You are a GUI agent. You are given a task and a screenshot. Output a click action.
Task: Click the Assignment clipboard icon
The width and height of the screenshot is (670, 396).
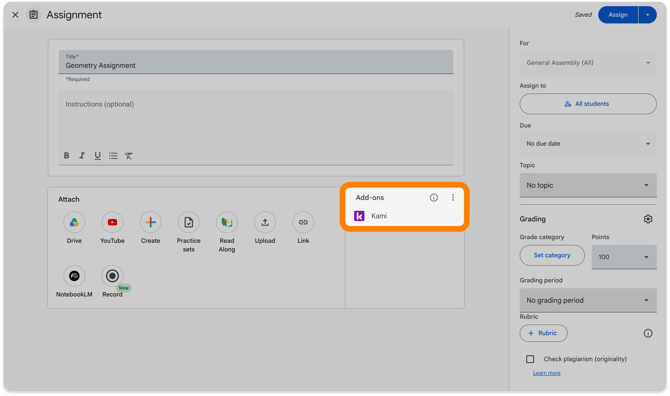[33, 15]
